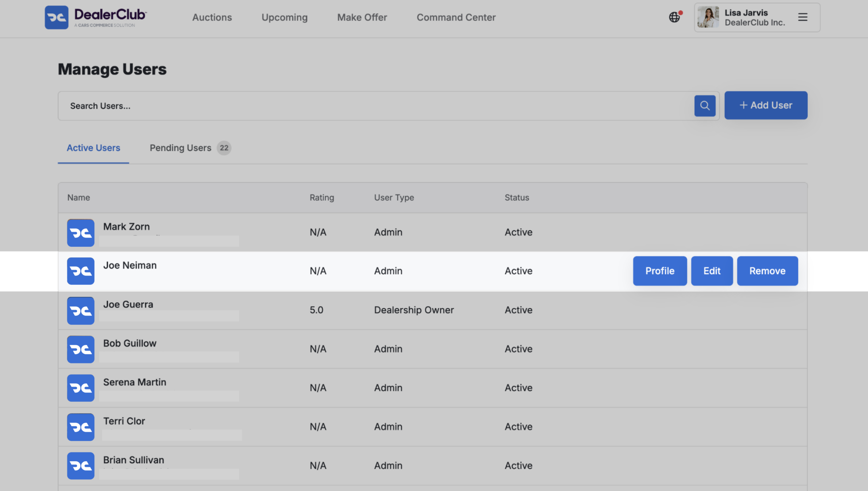Click the Add User button

pyautogui.click(x=766, y=105)
